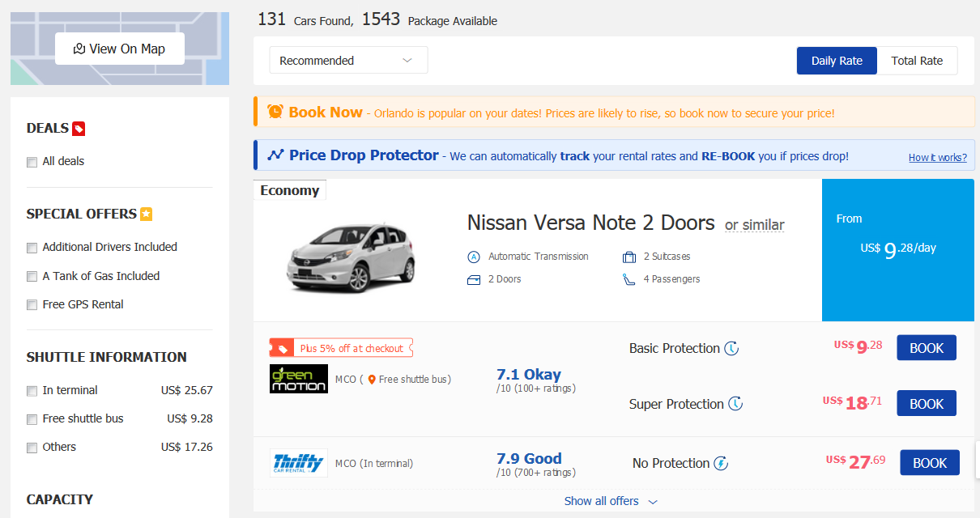The image size is (980, 518).
Task: Toggle the Free GPS Rental checkbox
Action: pyautogui.click(x=32, y=305)
